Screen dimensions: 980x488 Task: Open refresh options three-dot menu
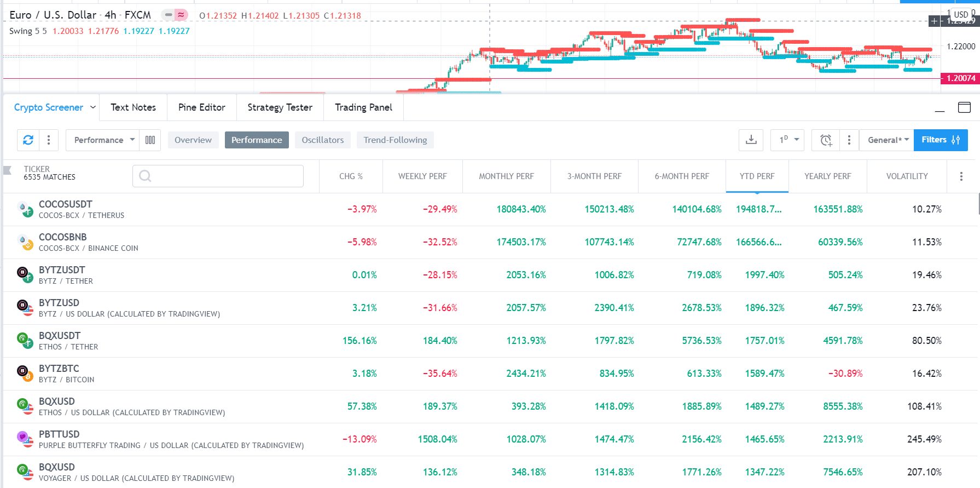[x=49, y=140]
